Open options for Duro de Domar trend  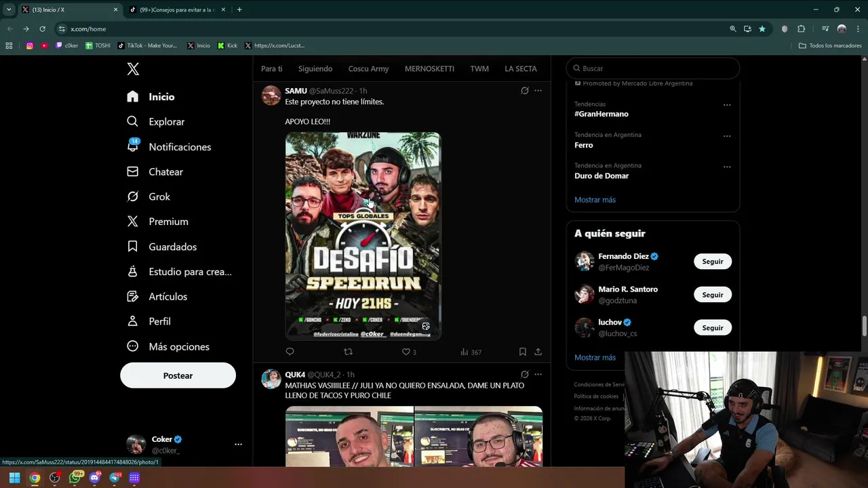tap(727, 167)
